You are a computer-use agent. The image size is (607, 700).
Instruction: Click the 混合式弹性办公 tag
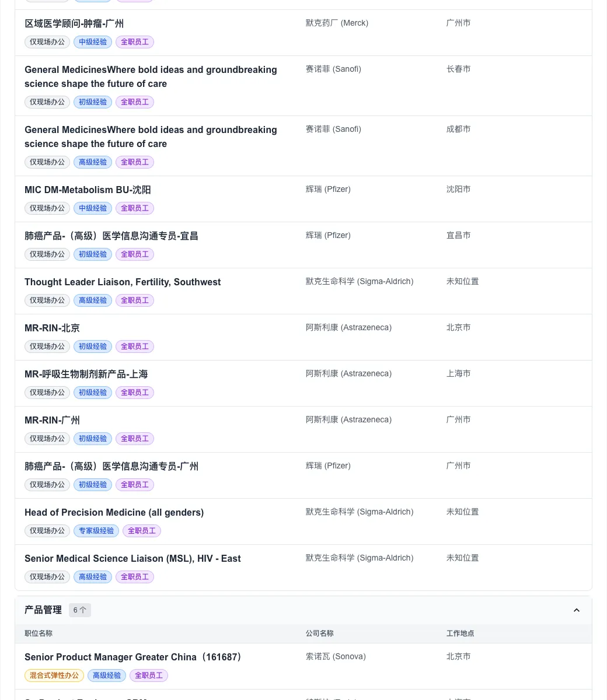coord(54,675)
